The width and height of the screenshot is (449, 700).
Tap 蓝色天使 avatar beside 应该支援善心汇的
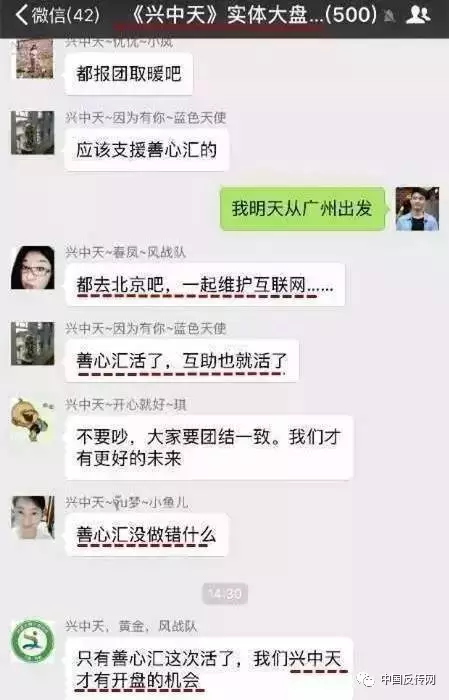click(33, 133)
